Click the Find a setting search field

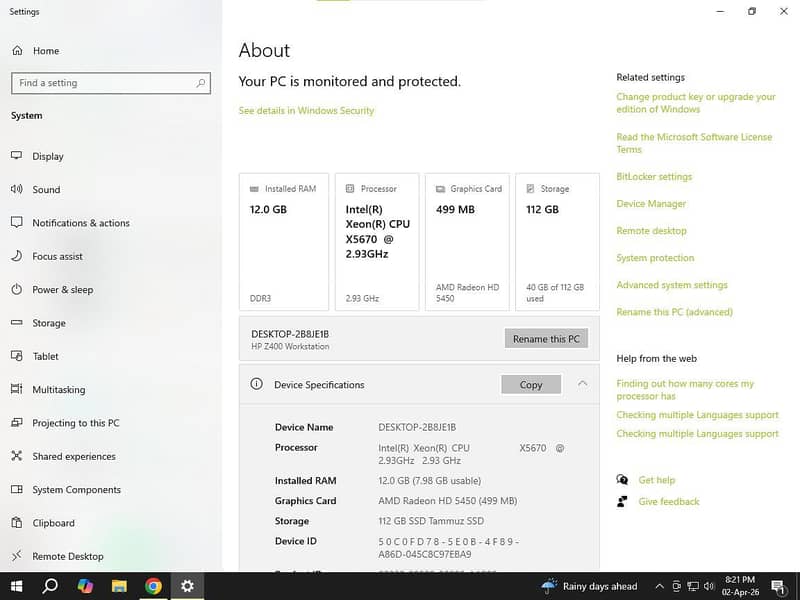[111, 83]
